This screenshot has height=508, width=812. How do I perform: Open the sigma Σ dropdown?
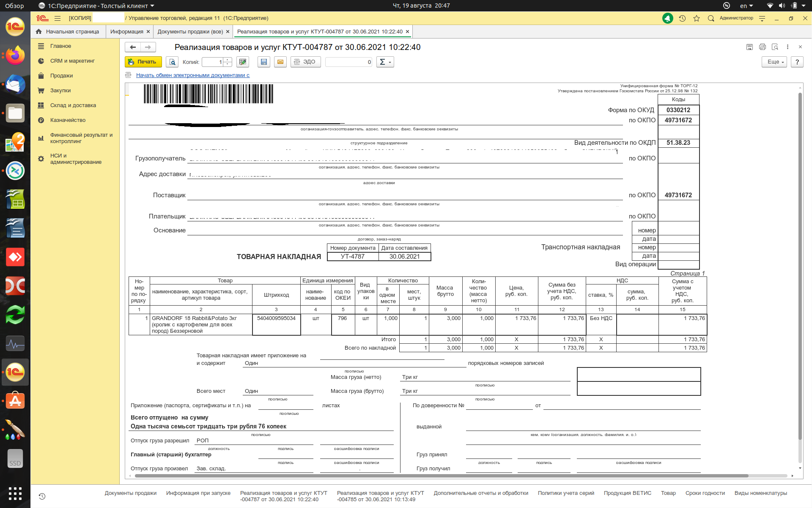point(385,62)
